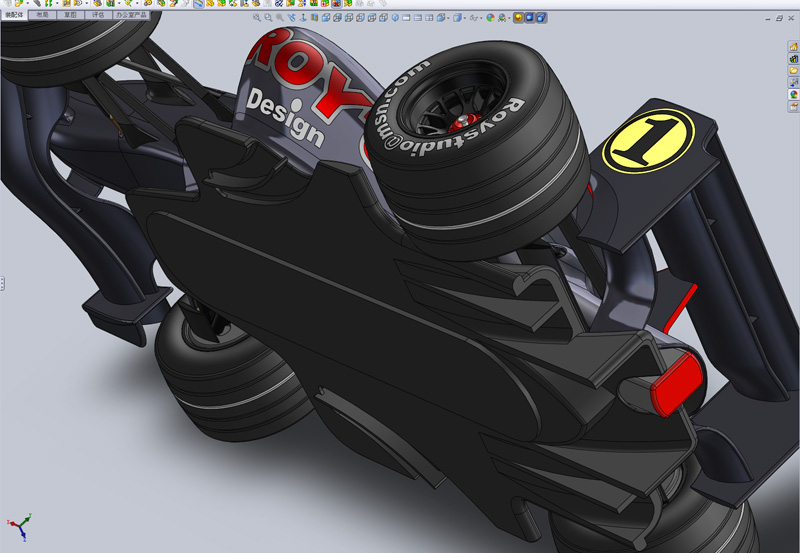800x553 pixels.
Task: Switch to Single View viewport layout
Action: [x=406, y=18]
